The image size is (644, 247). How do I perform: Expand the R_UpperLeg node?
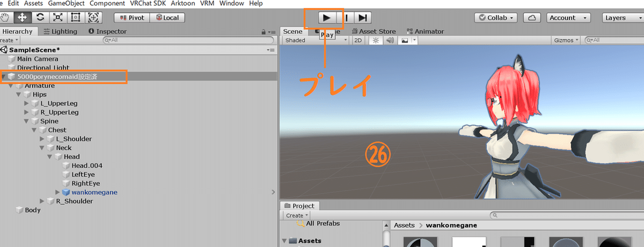tap(27, 113)
